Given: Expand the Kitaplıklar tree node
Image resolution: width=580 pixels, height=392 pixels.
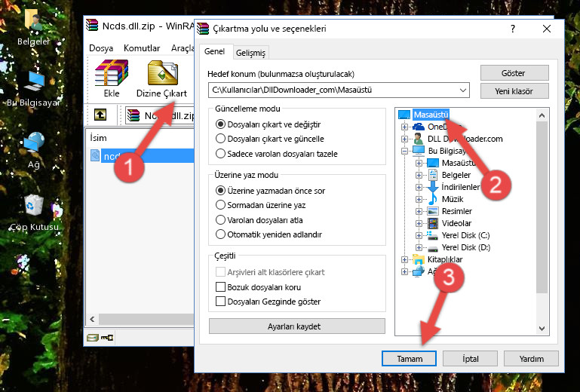Looking at the screenshot, I should [404, 259].
